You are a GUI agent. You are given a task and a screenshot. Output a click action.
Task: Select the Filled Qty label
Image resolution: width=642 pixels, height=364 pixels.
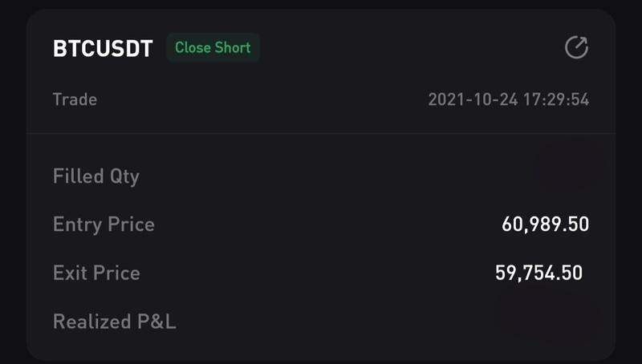96,176
